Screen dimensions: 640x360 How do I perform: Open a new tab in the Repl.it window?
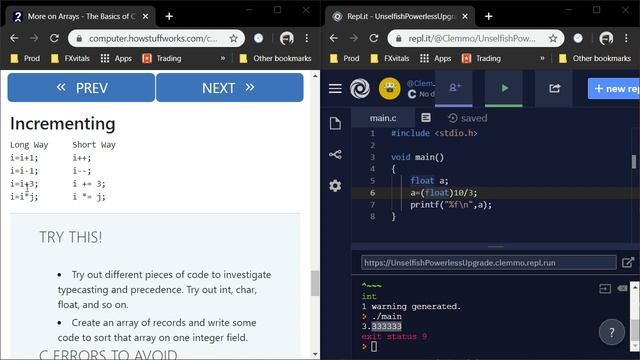(489, 16)
